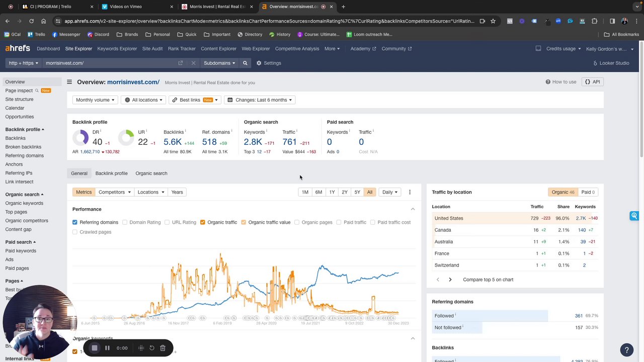Viewport: 644px width, 362px height.
Task: Switch to the Backlink profile tab
Action: click(x=111, y=173)
